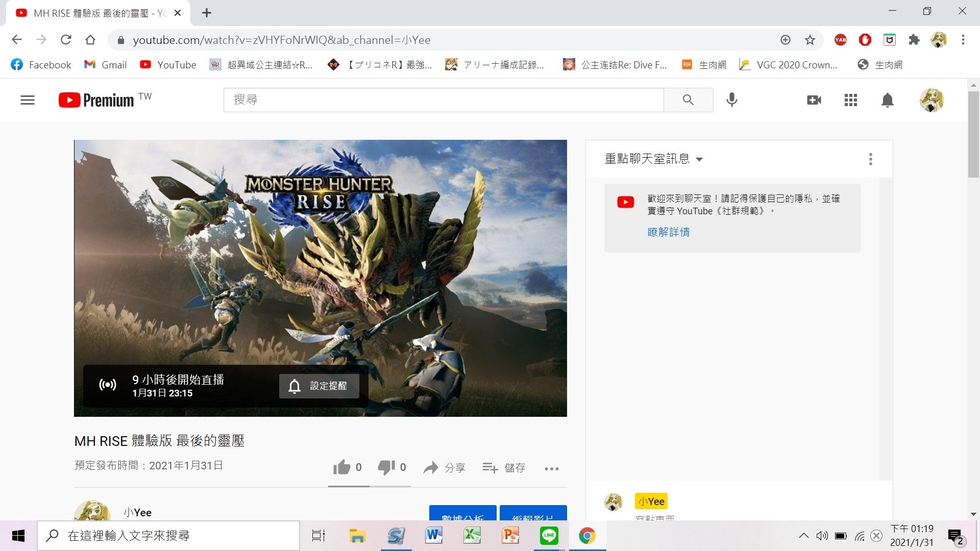Create a video via the camera icon
Image resolution: width=980 pixels, height=551 pixels.
[x=814, y=99]
